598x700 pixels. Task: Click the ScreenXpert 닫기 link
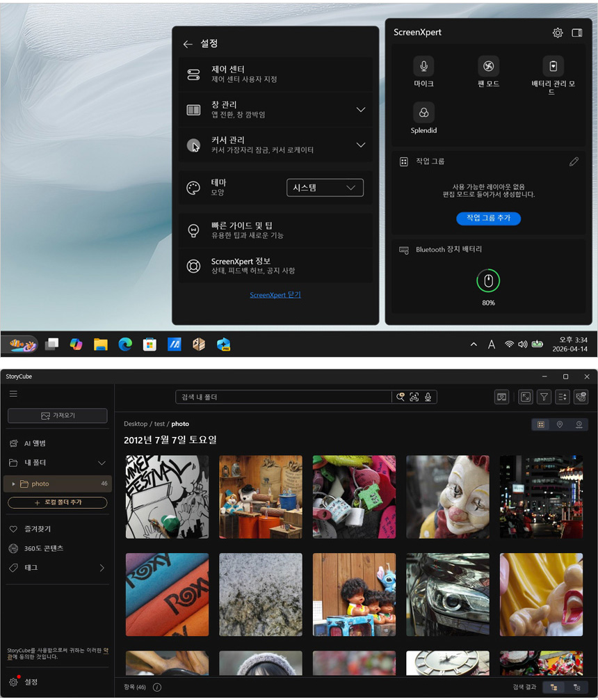click(x=275, y=295)
